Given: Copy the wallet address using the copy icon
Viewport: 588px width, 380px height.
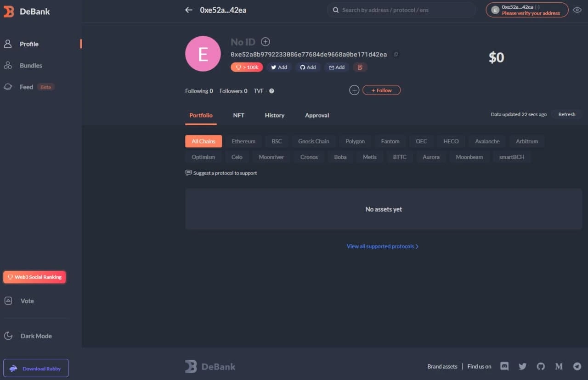Looking at the screenshot, I should [396, 54].
